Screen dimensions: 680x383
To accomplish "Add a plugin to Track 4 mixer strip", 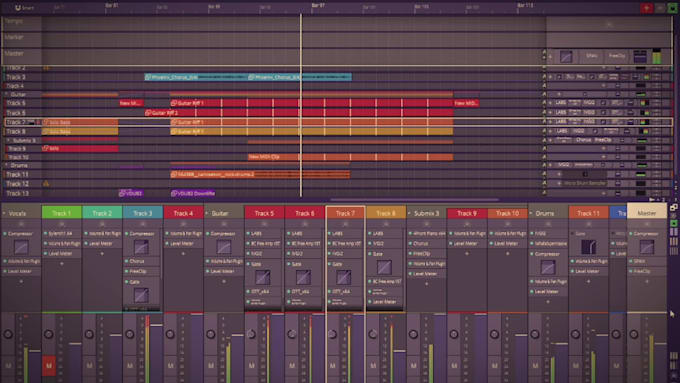I will 183,253.
